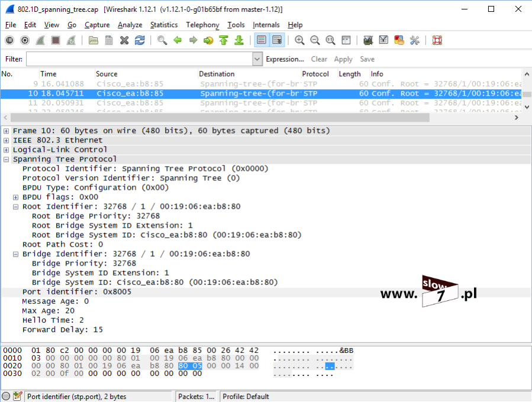The height and width of the screenshot is (402, 532).
Task: Click packet list scroll down arrow
Action: [527, 107]
